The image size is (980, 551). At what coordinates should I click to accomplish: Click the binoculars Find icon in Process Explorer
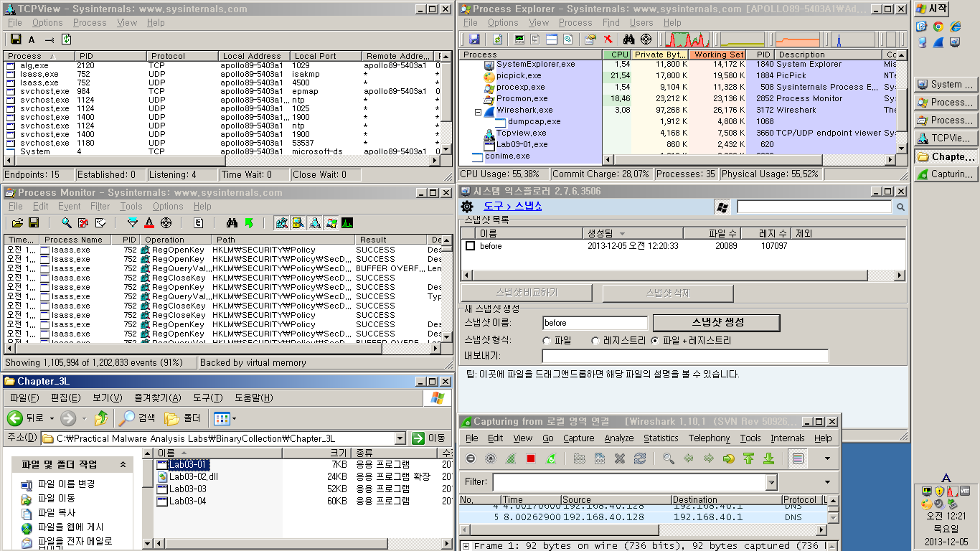[629, 39]
